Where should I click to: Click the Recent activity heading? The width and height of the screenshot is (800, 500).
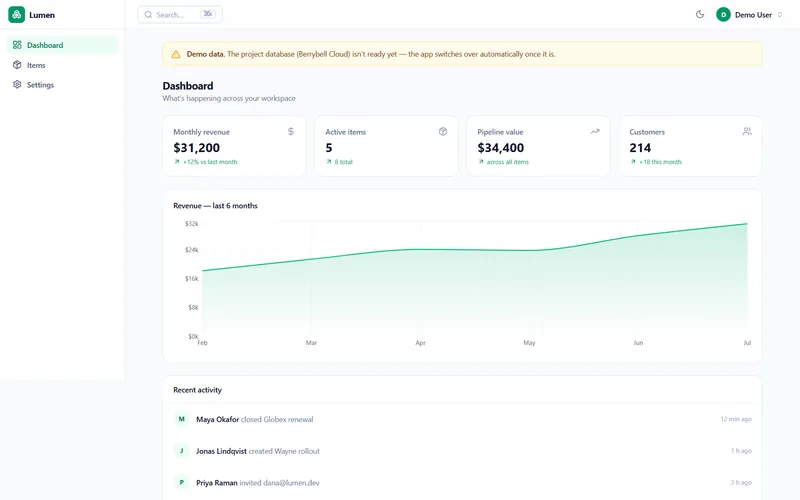(x=197, y=390)
